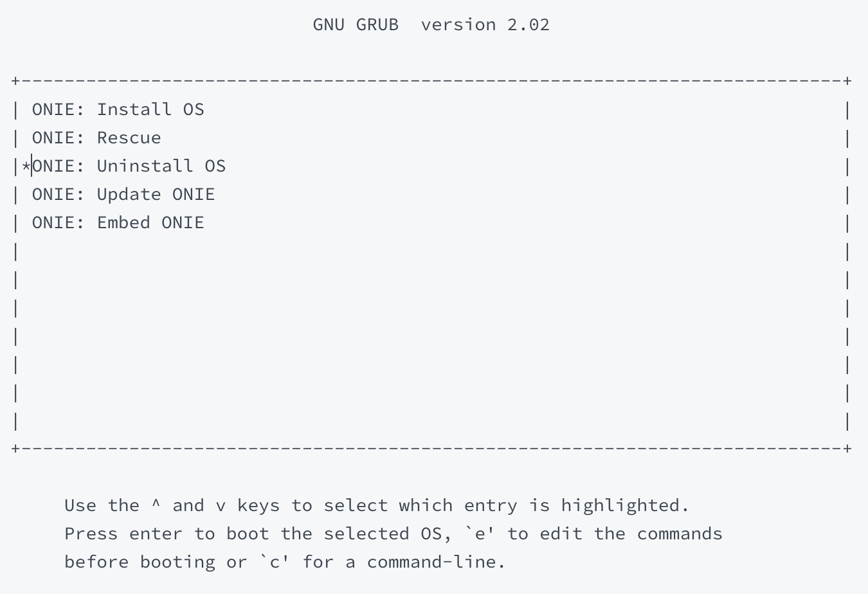Click the ^ caret key symbol in help text

(156, 504)
